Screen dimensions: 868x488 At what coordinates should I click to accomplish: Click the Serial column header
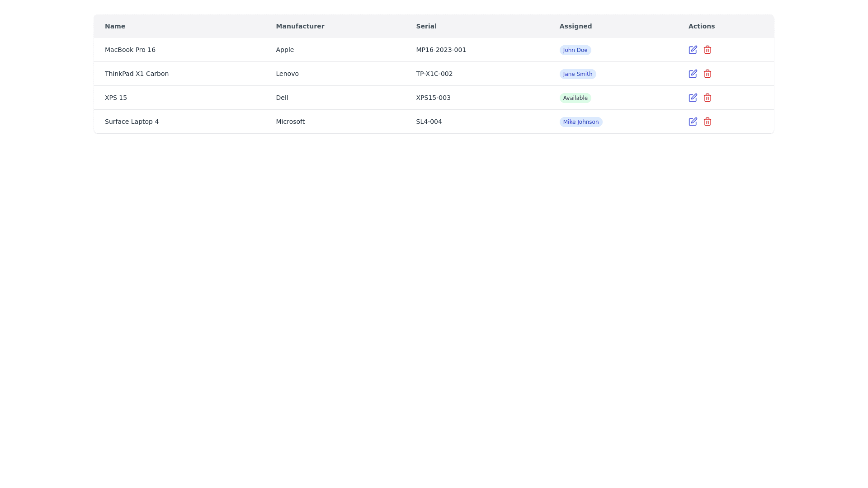(426, 26)
